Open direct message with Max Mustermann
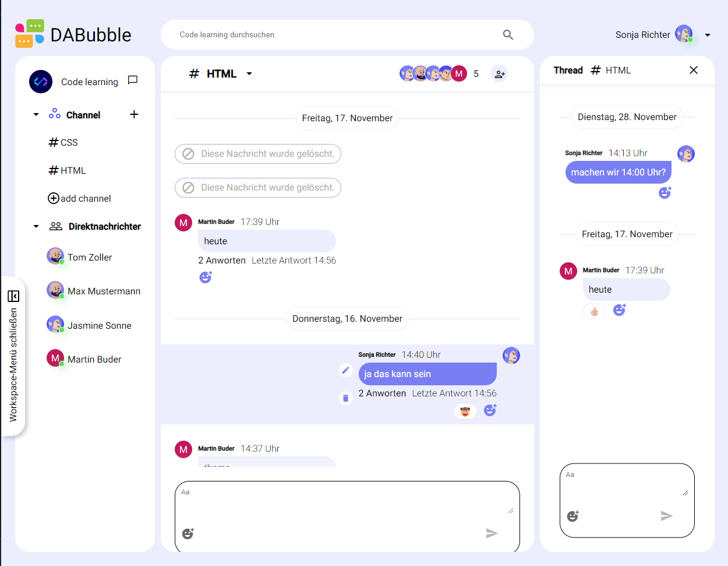This screenshot has height=566, width=728. tap(93, 291)
